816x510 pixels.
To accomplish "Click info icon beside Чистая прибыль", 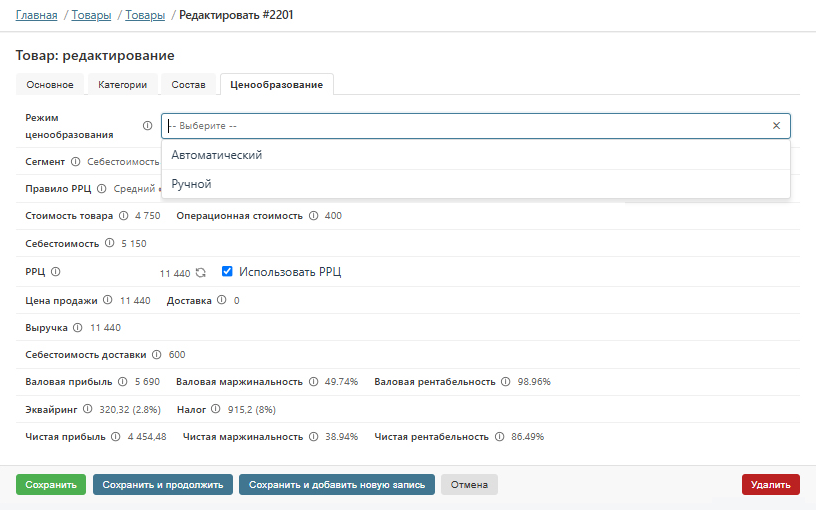I will [x=116, y=437].
